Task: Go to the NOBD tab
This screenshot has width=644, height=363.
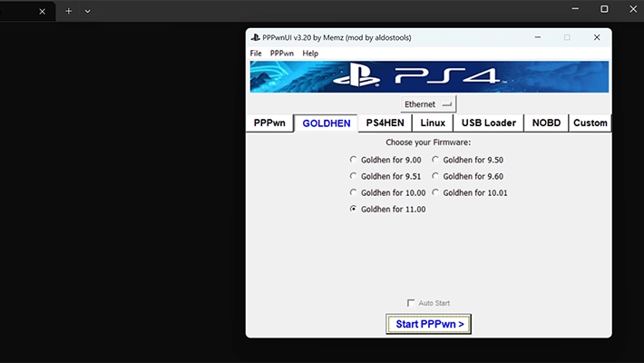Action: 546,123
